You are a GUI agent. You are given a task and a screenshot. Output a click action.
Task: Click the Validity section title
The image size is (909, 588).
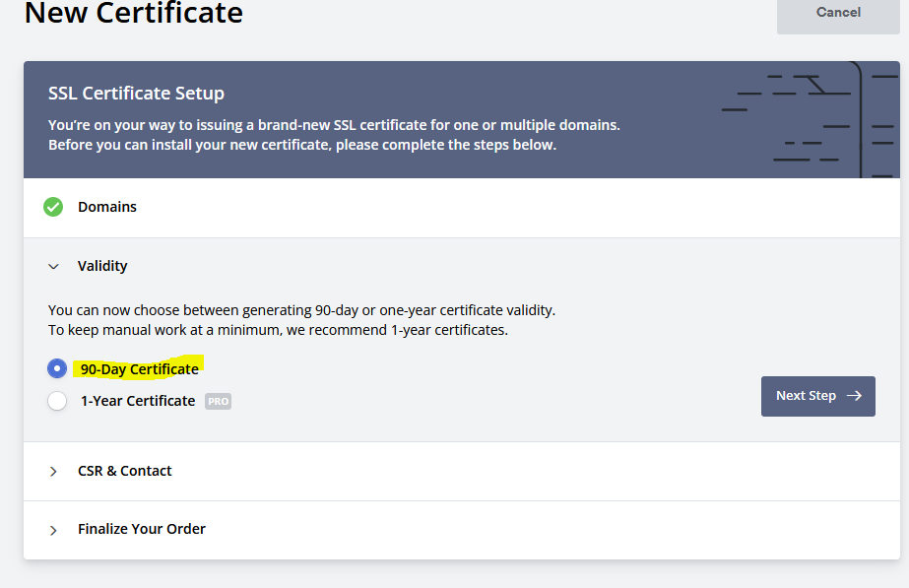tap(102, 266)
